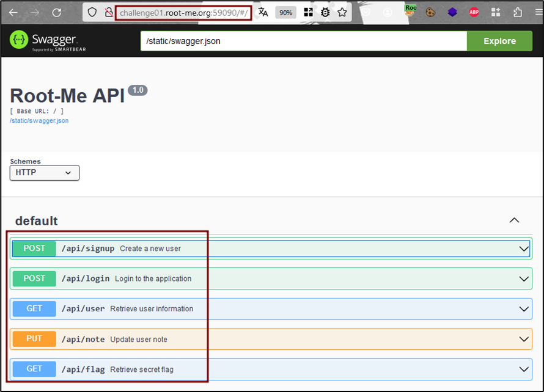Bookmark this page with the star icon

[341, 12]
